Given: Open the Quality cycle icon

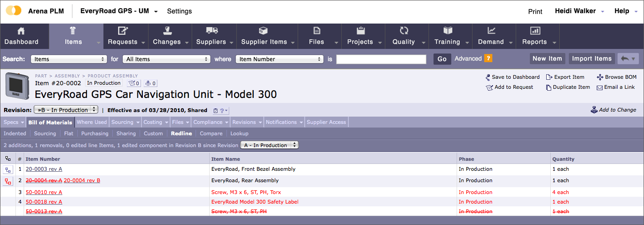Looking at the screenshot, I should click(x=403, y=31).
